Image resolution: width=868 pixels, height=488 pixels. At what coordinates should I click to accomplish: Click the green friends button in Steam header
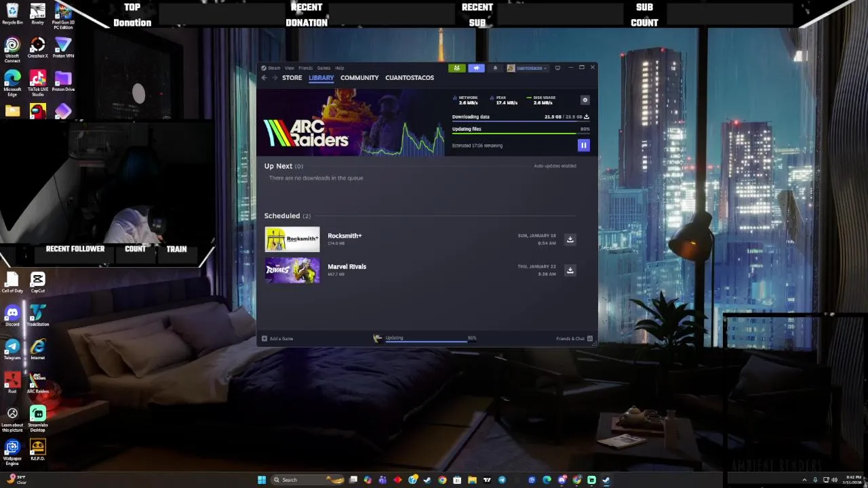click(456, 68)
